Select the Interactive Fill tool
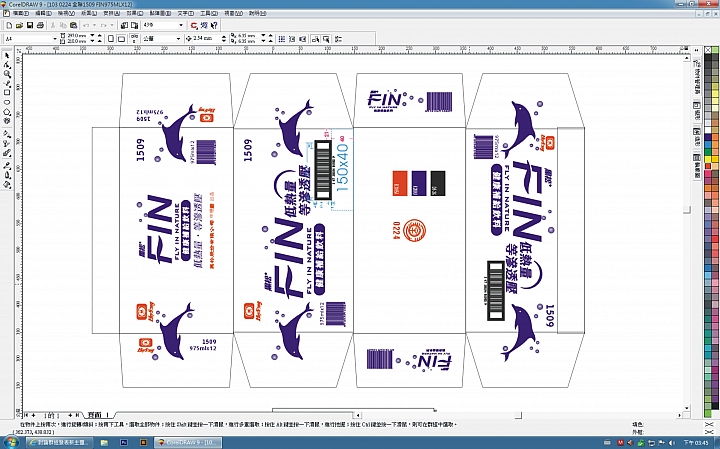Image resolution: width=720 pixels, height=449 pixels. [x=6, y=135]
